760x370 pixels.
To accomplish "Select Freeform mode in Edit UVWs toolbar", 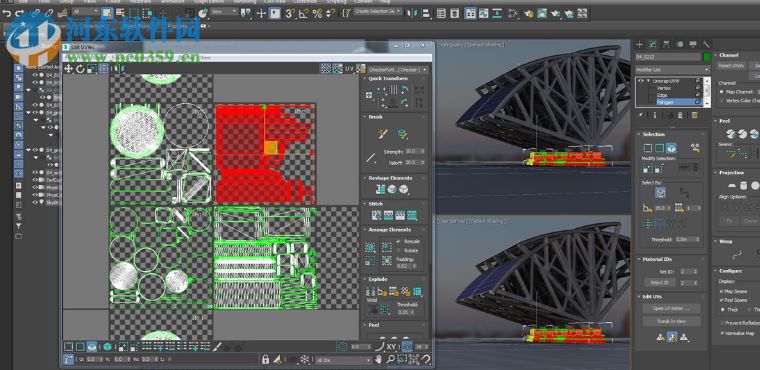I will [103, 69].
